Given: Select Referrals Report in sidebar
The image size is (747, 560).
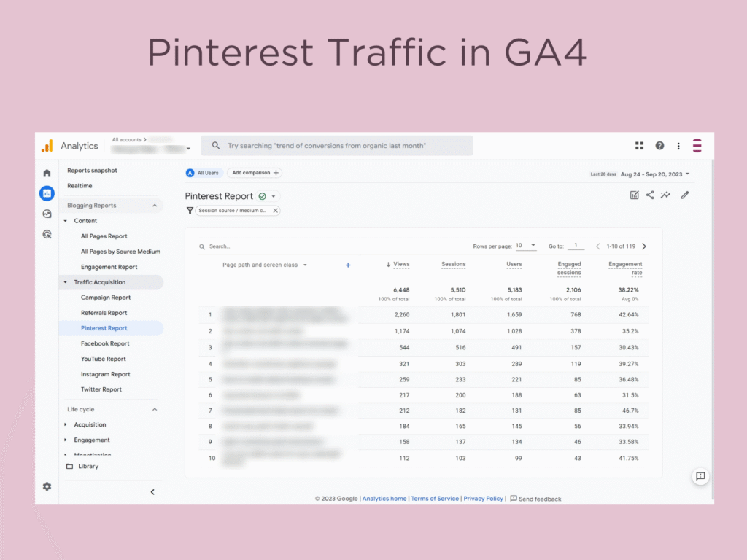Looking at the screenshot, I should click(x=104, y=313).
